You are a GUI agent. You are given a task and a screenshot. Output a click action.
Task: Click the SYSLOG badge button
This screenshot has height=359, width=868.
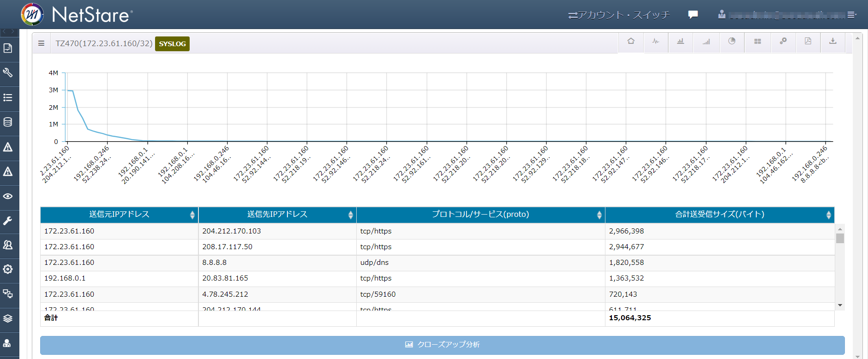(172, 44)
